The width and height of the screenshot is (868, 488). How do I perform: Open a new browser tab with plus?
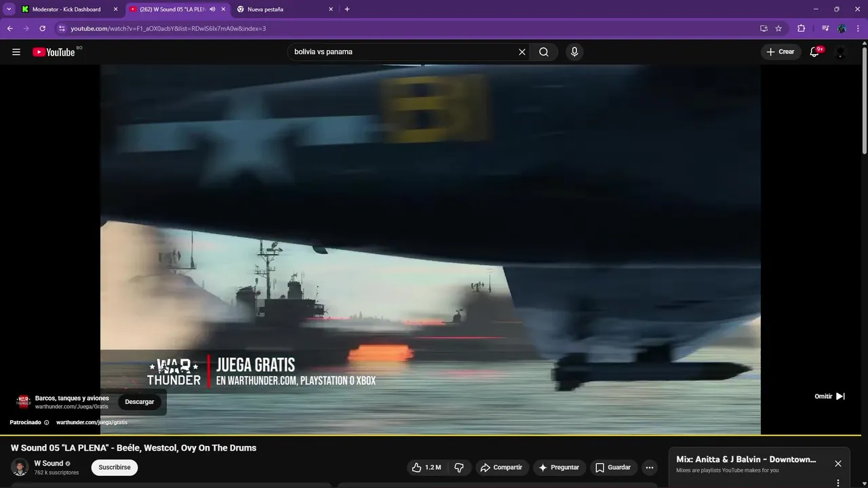(x=347, y=9)
